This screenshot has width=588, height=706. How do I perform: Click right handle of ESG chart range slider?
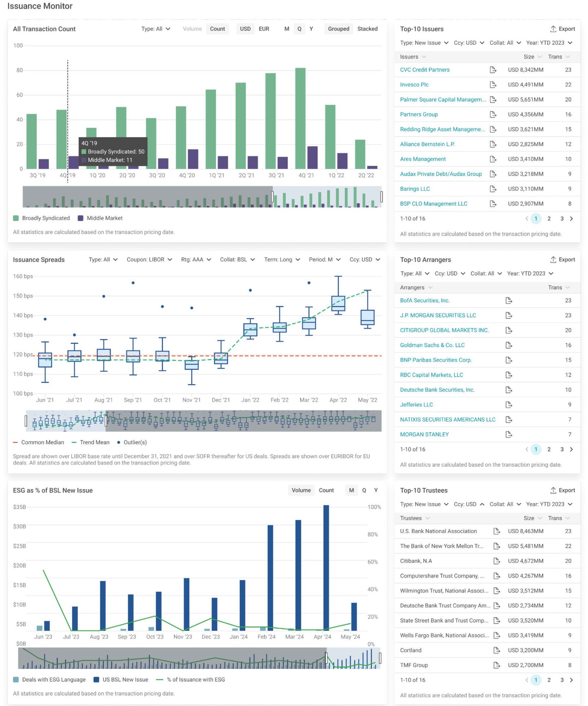click(380, 658)
